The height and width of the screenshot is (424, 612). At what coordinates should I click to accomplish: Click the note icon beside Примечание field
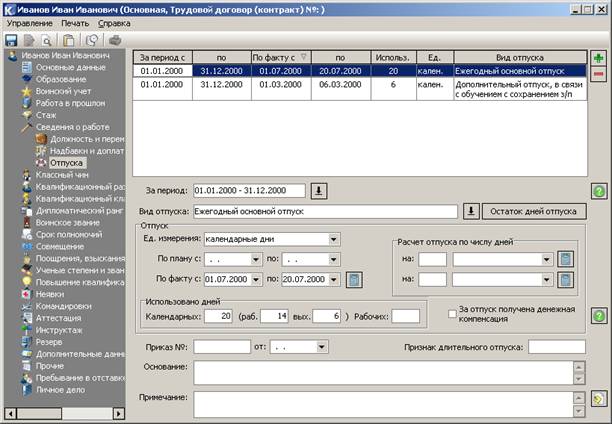tap(599, 399)
